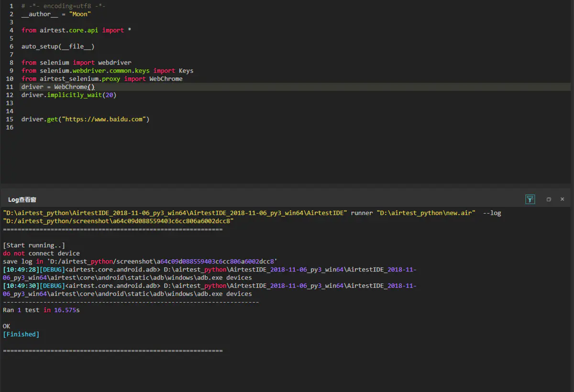Click the "https://www.baidu.com" string

[104, 120]
